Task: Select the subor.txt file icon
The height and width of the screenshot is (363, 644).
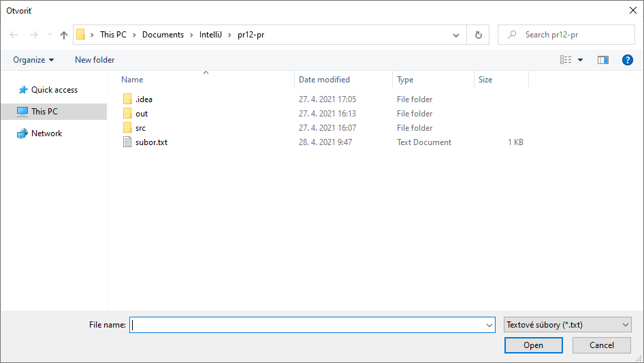Action: [x=127, y=142]
